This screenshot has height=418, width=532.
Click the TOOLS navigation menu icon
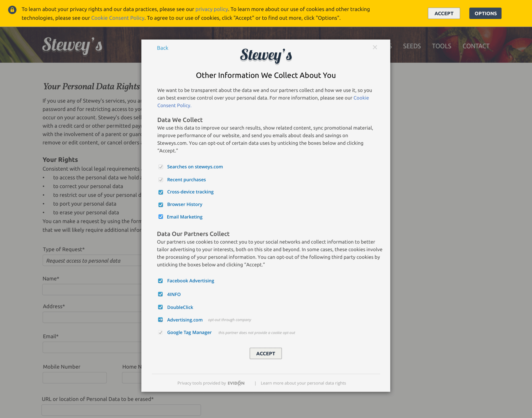click(441, 46)
